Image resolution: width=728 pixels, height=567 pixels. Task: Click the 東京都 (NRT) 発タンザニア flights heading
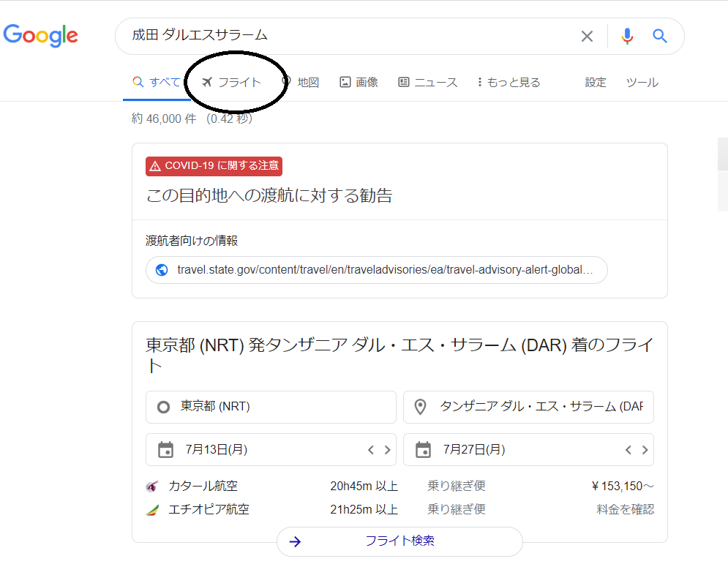point(399,356)
